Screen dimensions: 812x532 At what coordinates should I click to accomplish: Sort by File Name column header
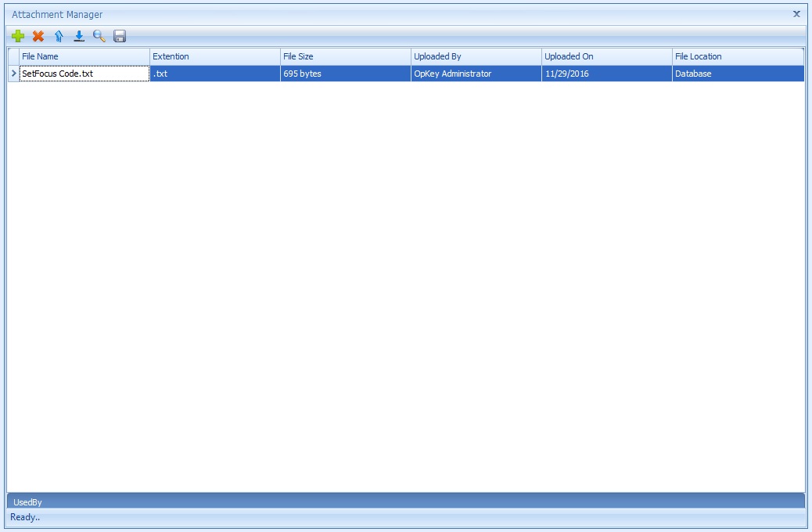click(x=84, y=56)
